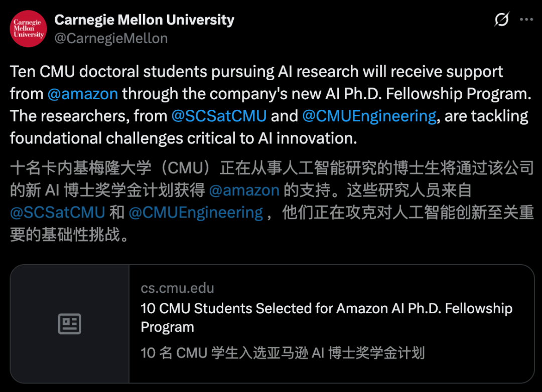
Task: Click the Chinese subtitle "10 名 CMU 学生入选"
Action: pos(283,353)
